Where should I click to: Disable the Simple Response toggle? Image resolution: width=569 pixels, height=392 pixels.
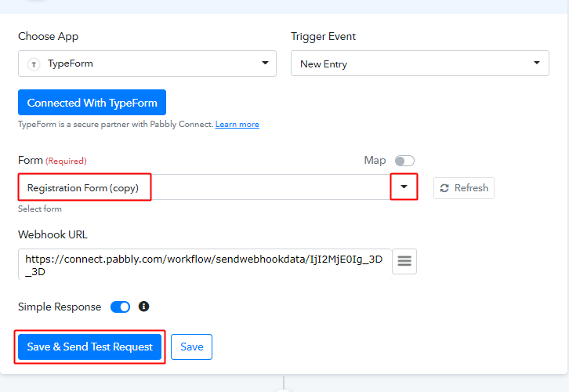pyautogui.click(x=120, y=307)
